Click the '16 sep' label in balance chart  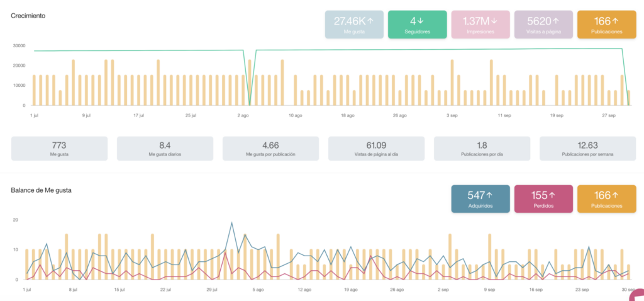(x=536, y=290)
